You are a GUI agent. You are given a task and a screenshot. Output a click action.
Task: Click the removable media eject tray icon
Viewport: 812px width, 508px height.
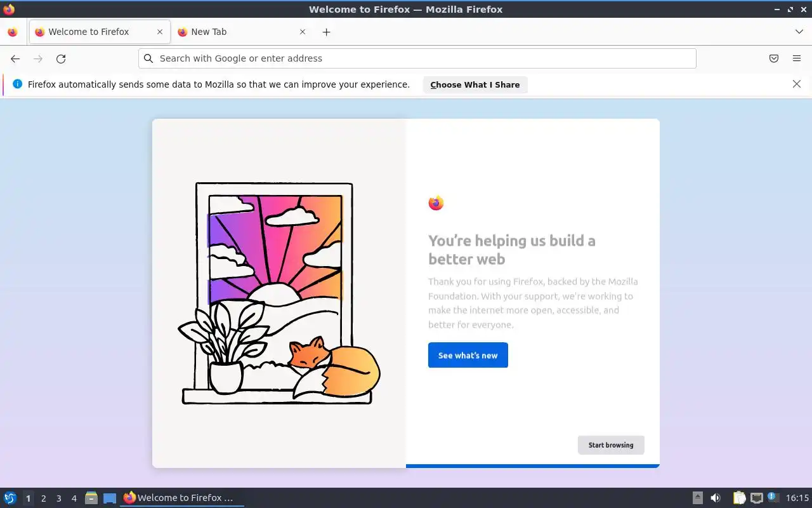(x=698, y=498)
